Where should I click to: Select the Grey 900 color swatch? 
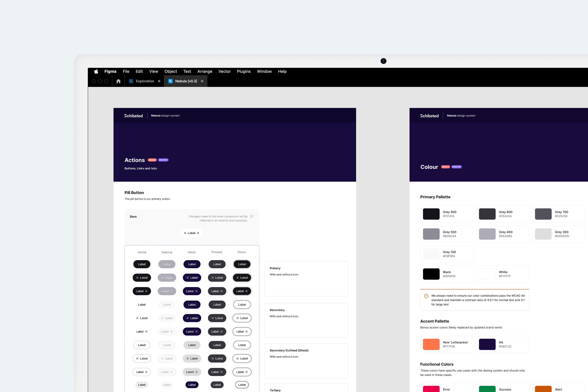pyautogui.click(x=431, y=214)
